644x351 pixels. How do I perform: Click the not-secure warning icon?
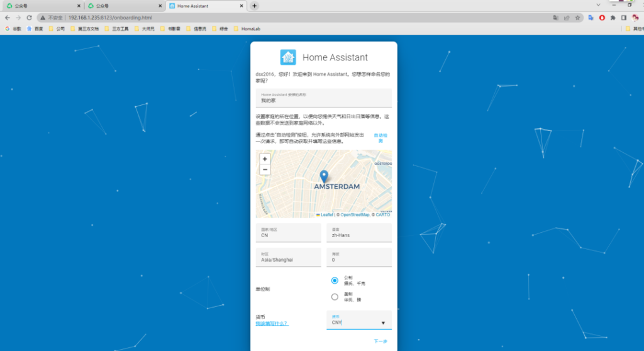[x=43, y=18]
